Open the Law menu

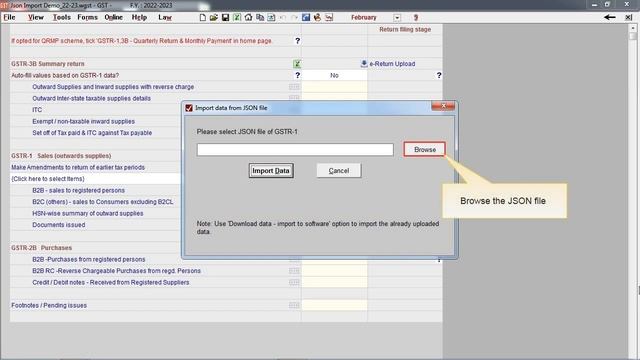coord(165,17)
